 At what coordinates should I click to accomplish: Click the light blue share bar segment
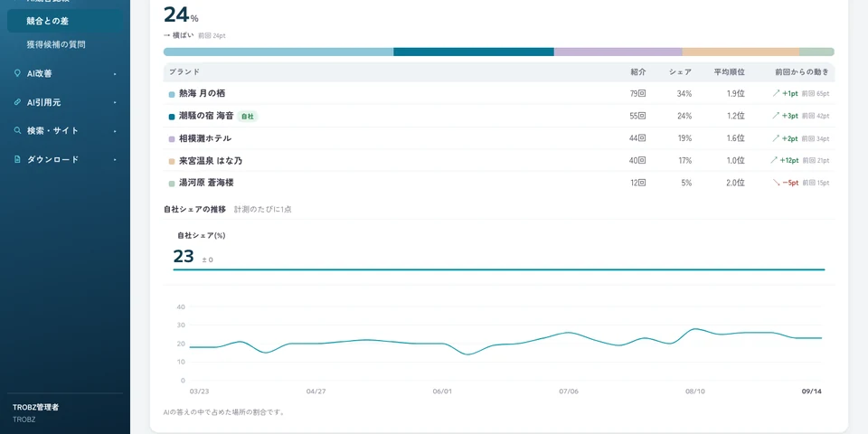pyautogui.click(x=278, y=52)
